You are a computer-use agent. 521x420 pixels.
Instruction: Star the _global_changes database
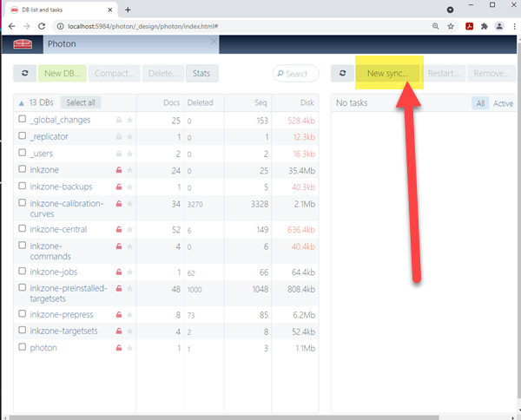click(x=129, y=120)
